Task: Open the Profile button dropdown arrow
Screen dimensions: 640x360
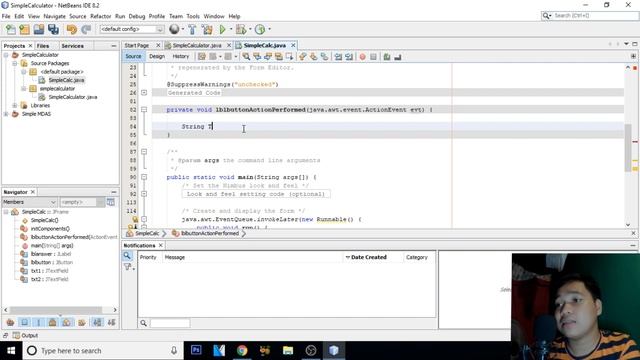Action: (x=269, y=29)
